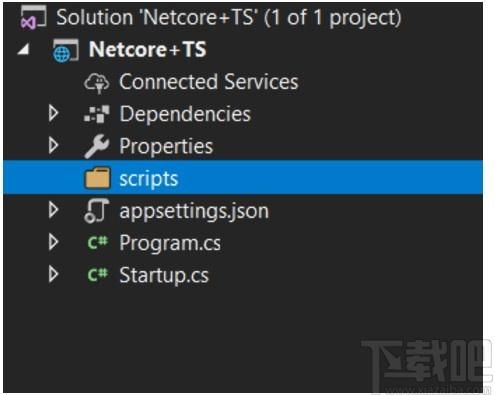Click the scripts folder icon
This screenshot has height=395, width=495.
point(97,178)
